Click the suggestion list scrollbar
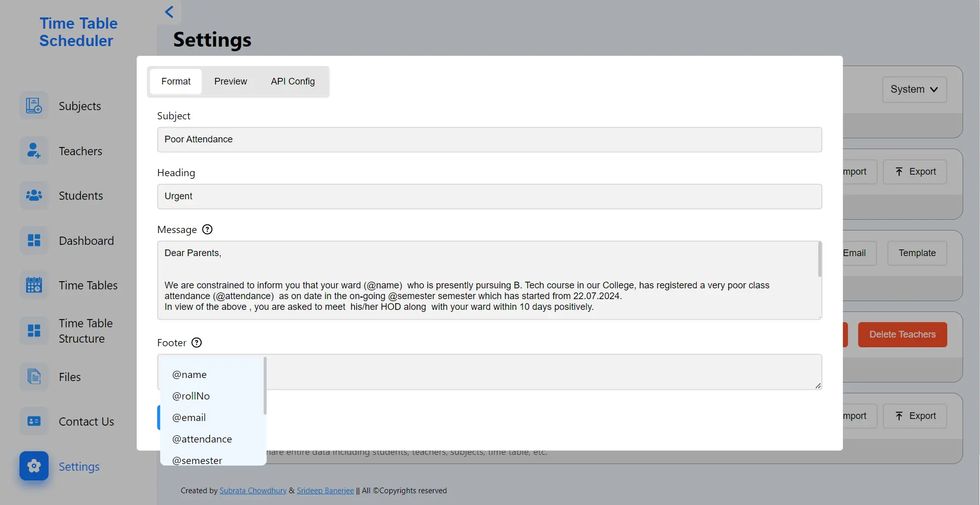Viewport: 980px width, 505px height. point(265,386)
